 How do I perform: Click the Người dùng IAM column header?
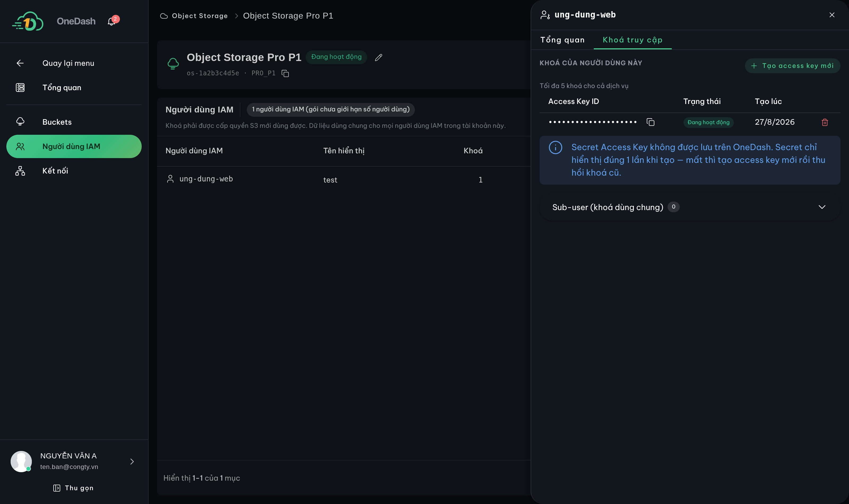[194, 151]
